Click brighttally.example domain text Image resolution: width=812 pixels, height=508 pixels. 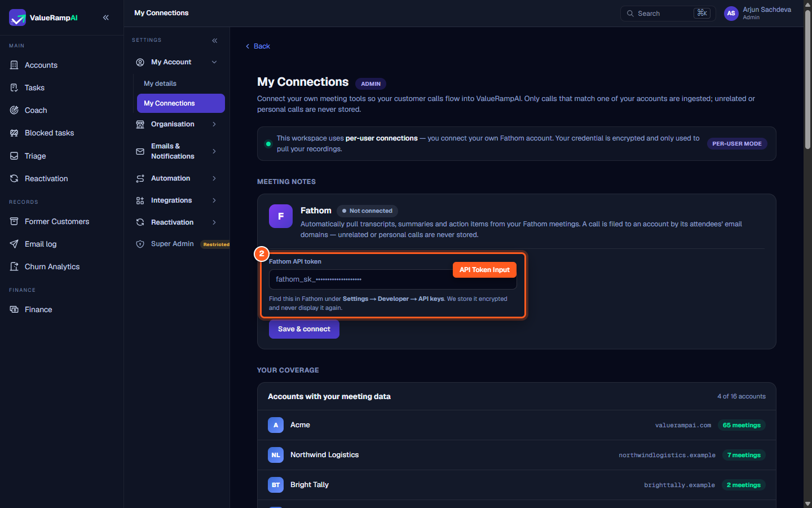(x=679, y=485)
